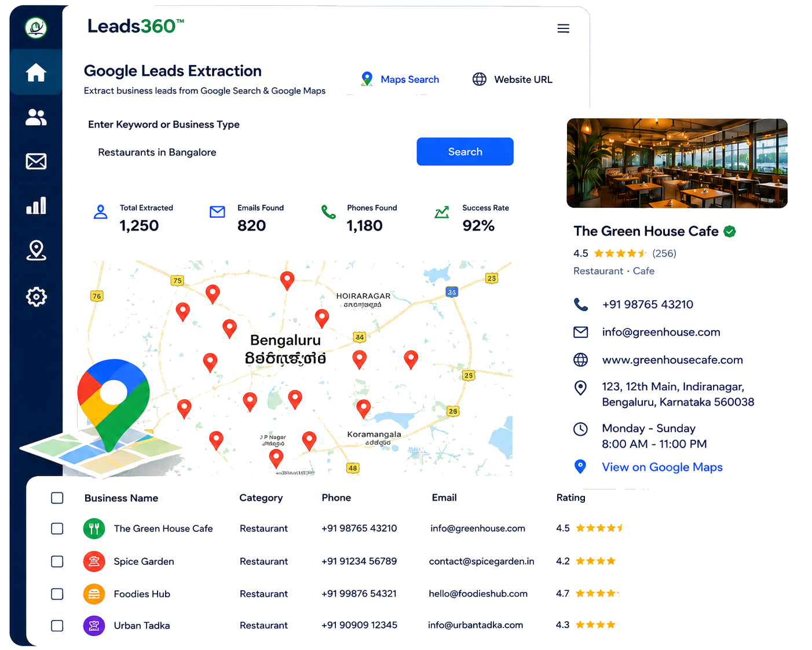Click contact@spicegarden.in in the table
This screenshot has height=650, width=812.
click(x=481, y=561)
